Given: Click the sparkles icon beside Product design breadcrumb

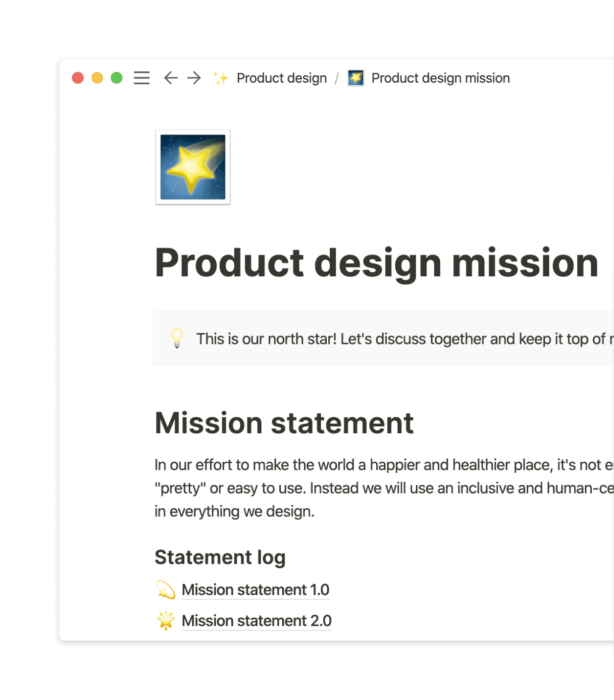Looking at the screenshot, I should coord(220,78).
